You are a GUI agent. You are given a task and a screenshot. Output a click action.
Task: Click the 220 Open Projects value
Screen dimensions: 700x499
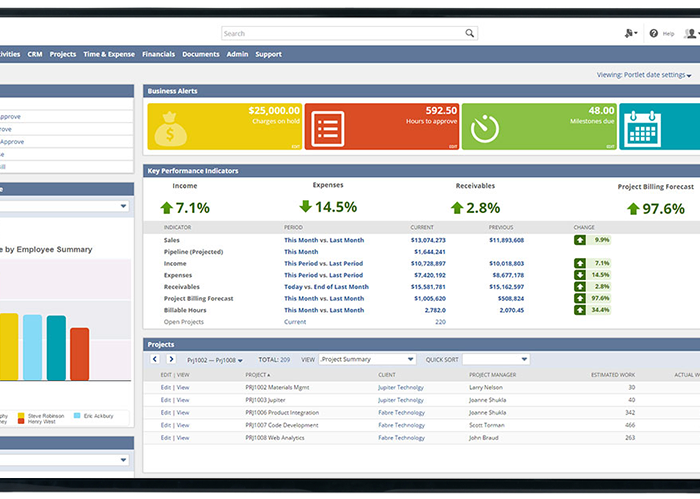[x=441, y=322]
